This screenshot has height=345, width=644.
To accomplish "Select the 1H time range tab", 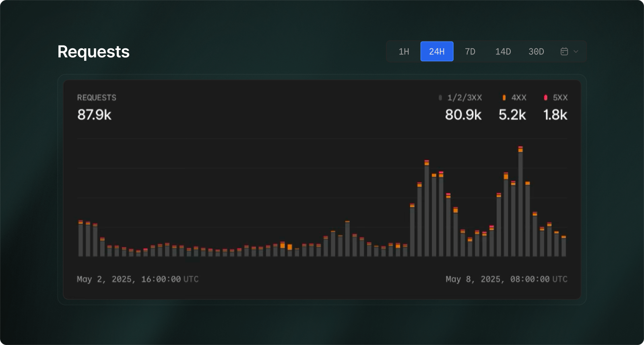I will (404, 52).
